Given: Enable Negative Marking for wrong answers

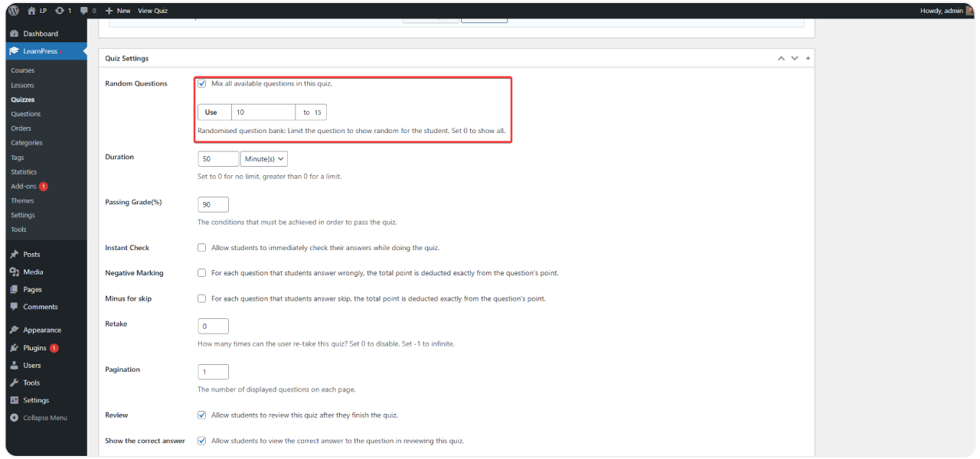Looking at the screenshot, I should tap(201, 272).
